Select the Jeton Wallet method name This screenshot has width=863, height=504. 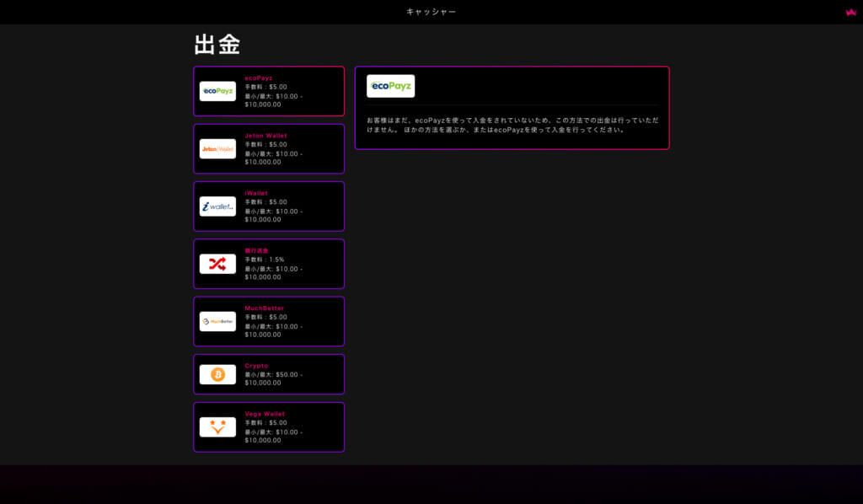(x=265, y=136)
